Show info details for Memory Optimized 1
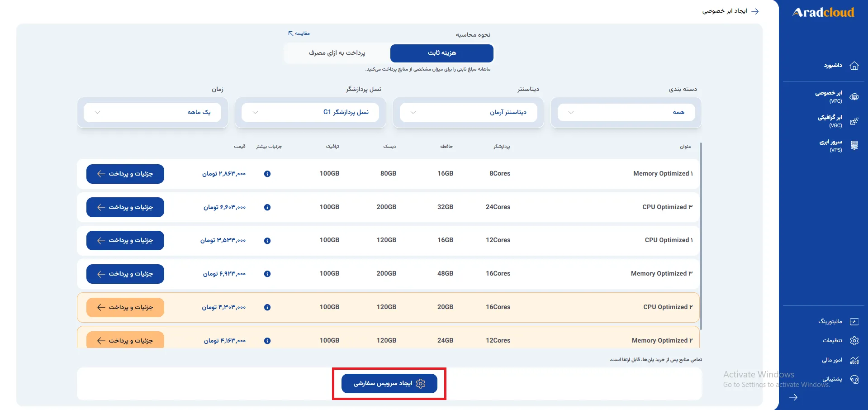This screenshot has height=410, width=868. [267, 174]
